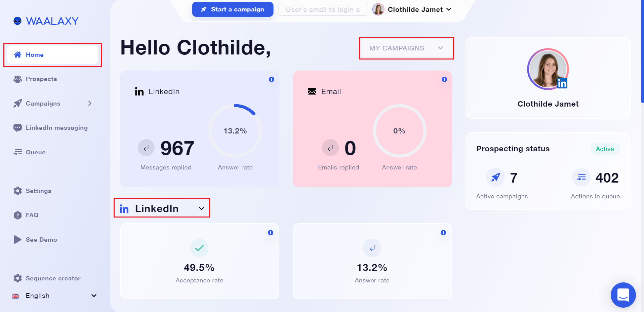Click small avatar in top bar
The height and width of the screenshot is (312, 644).
pyautogui.click(x=378, y=9)
